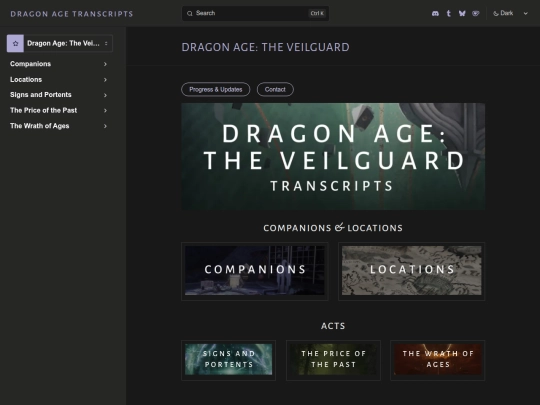540x405 pixels.
Task: Open the Tumblr link icon
Action: 448,13
